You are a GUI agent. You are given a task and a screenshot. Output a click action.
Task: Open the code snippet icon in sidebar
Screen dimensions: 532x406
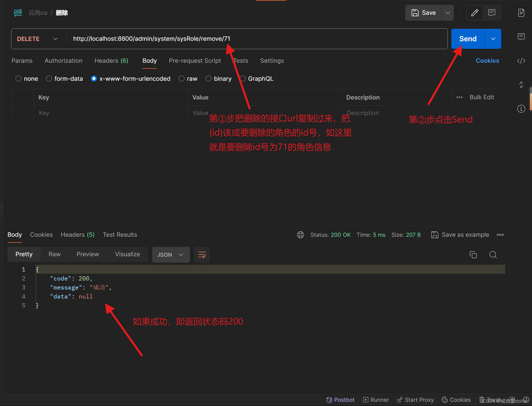point(521,61)
